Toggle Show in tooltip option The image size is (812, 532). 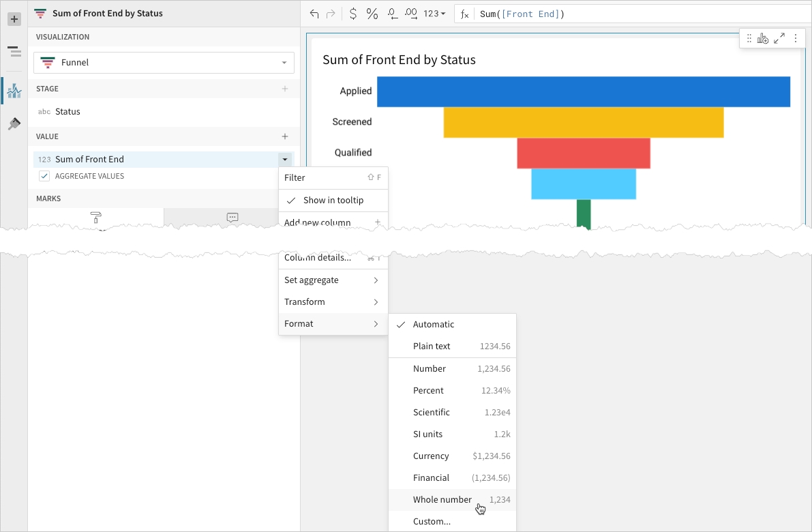tap(333, 201)
